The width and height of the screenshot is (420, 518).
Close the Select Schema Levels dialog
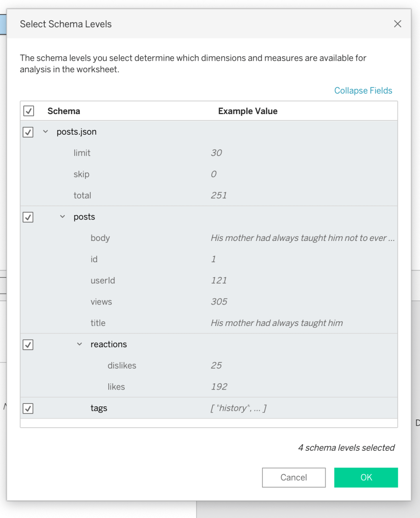397,24
